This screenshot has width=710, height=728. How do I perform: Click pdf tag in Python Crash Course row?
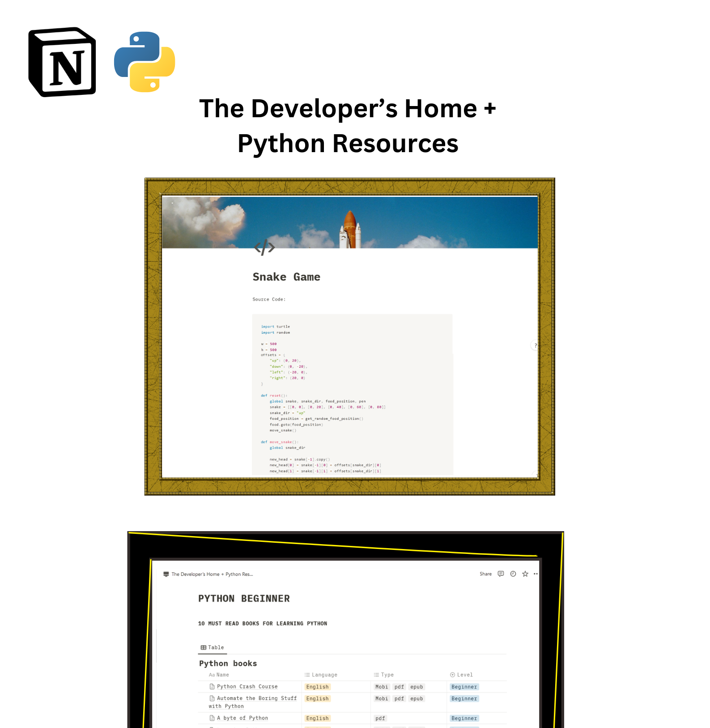pos(399,687)
